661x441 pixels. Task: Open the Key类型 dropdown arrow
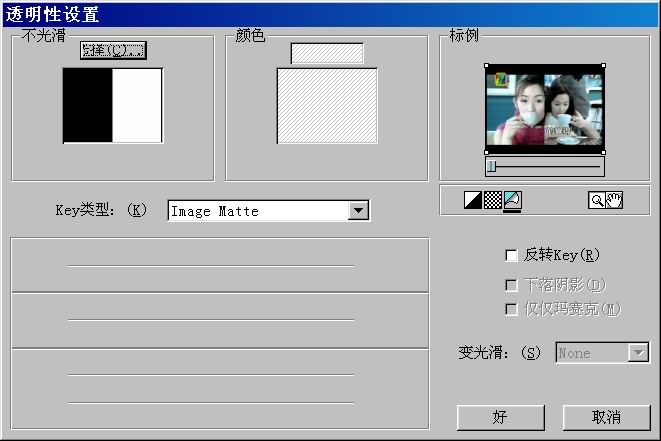[x=358, y=210]
